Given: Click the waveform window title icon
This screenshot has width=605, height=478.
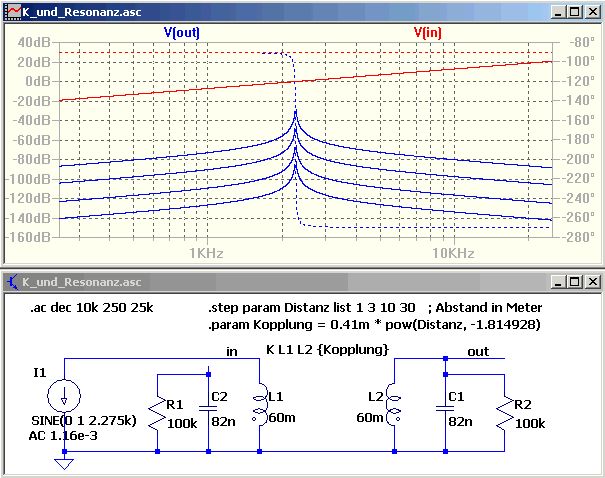Looking at the screenshot, I should 13,12.
